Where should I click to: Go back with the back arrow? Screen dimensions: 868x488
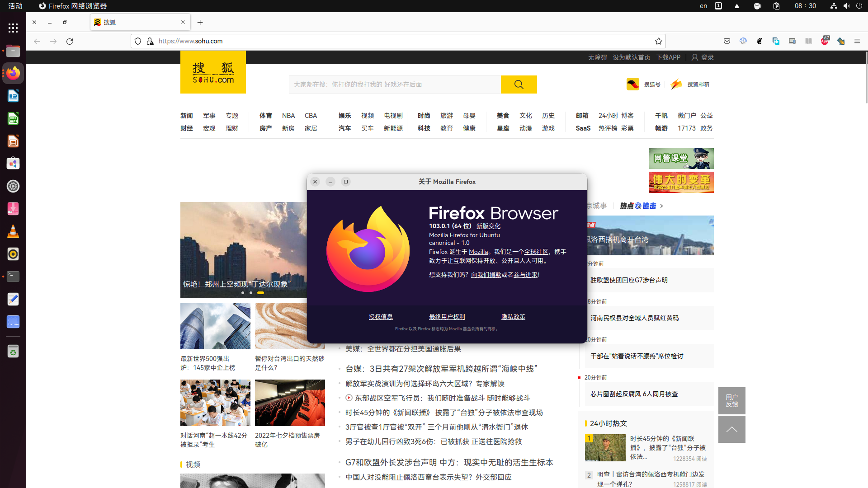[37, 41]
